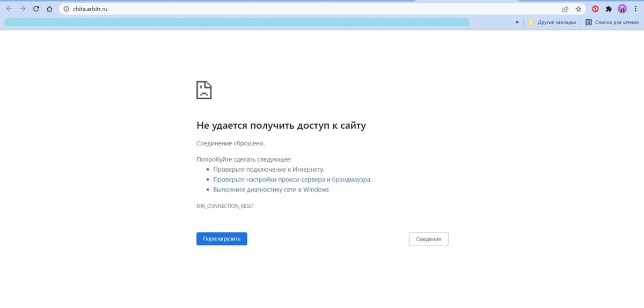Open the Extensions puzzle-piece menu
The width and height of the screenshot is (644, 308).
[609, 9]
